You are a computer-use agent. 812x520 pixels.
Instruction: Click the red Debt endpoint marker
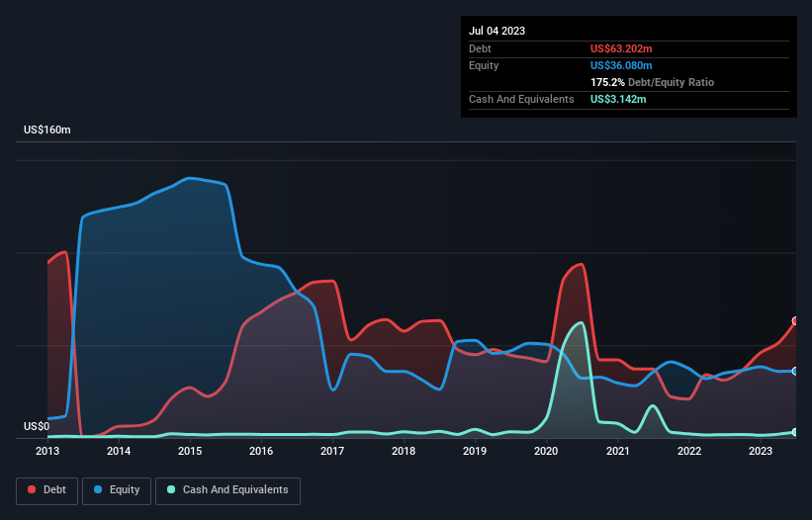tap(796, 320)
